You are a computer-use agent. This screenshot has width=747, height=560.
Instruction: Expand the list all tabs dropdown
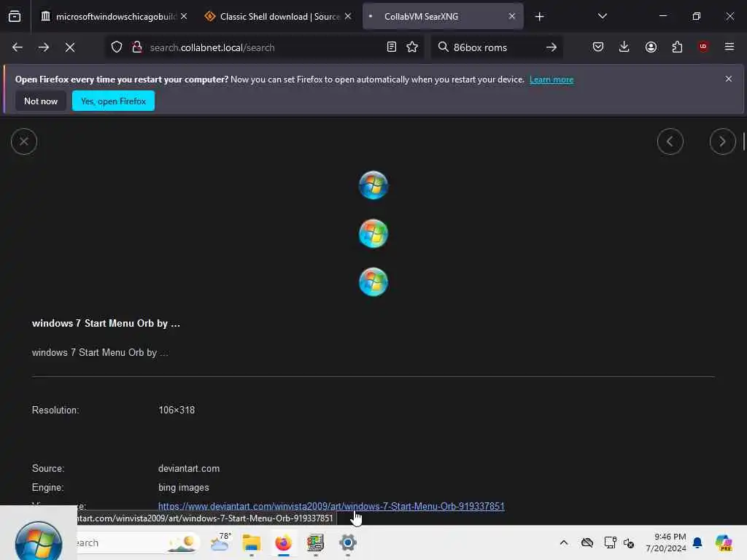point(602,17)
